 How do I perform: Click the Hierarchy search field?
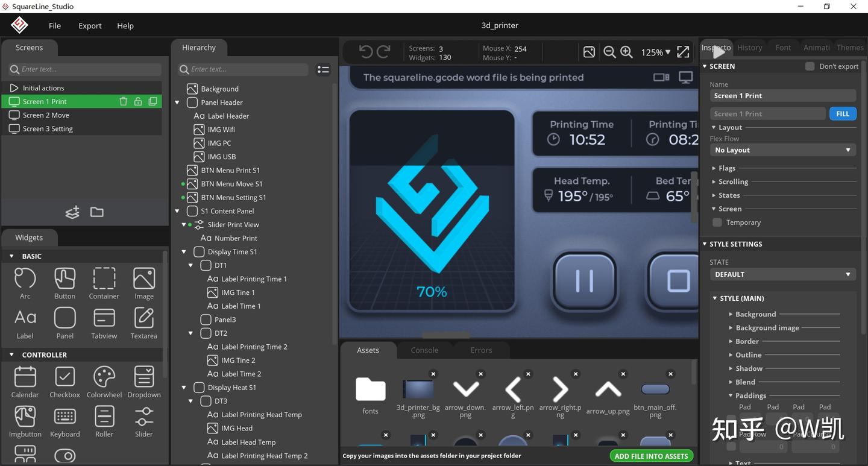point(244,69)
